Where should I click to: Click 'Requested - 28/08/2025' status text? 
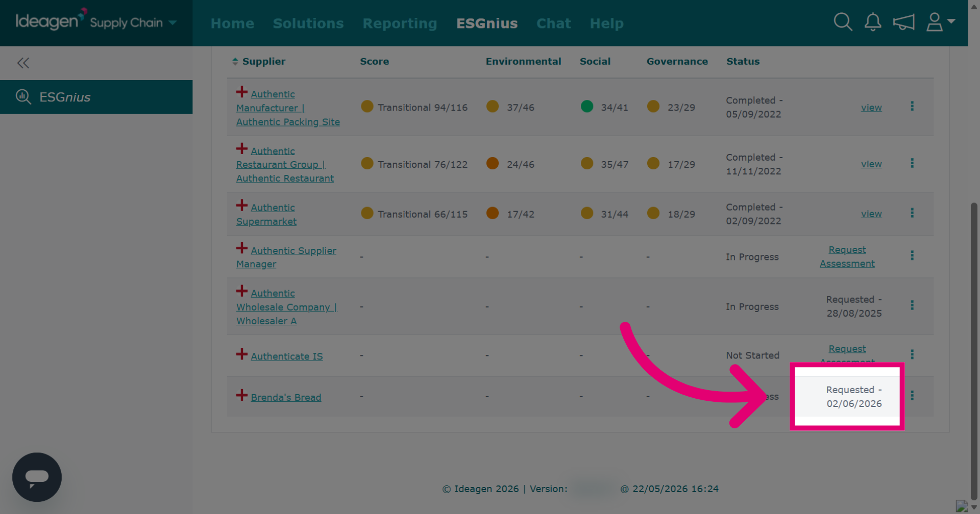point(854,306)
